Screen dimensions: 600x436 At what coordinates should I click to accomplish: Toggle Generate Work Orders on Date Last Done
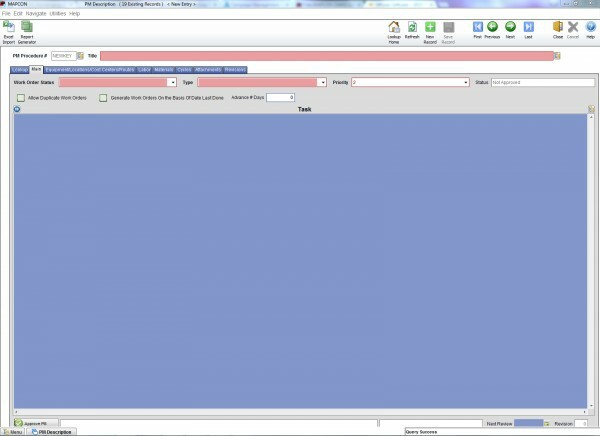click(102, 98)
